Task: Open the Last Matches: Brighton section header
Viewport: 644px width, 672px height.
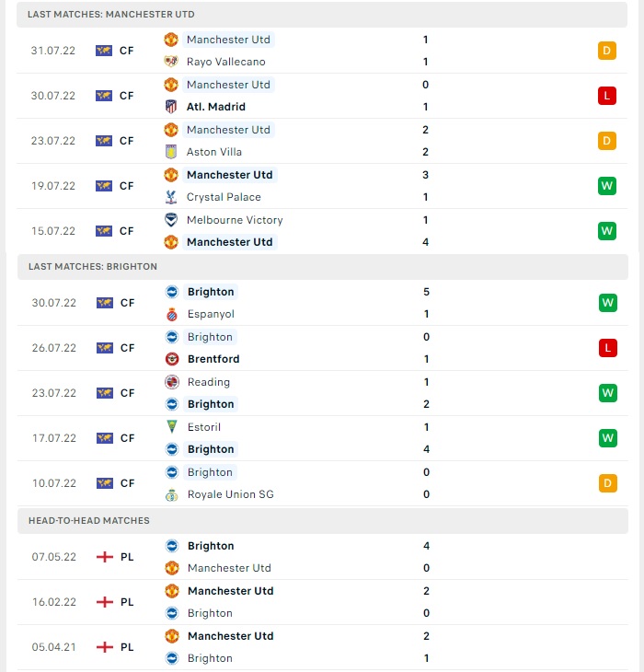Action: tap(322, 267)
